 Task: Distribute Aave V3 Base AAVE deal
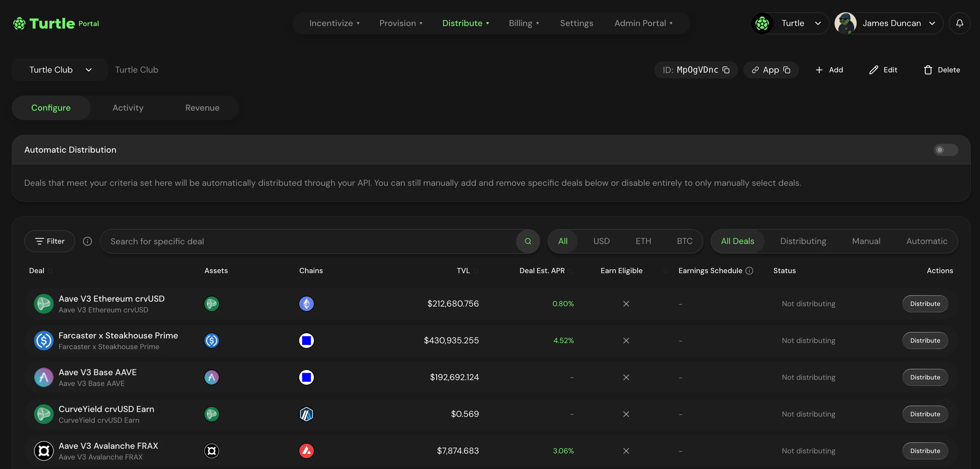pos(925,377)
